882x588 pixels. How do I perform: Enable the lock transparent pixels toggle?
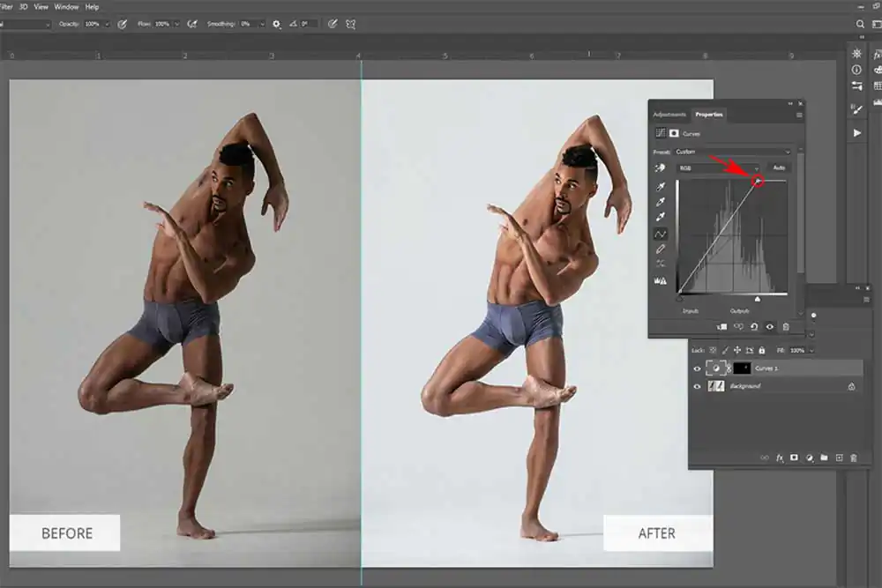coord(714,349)
